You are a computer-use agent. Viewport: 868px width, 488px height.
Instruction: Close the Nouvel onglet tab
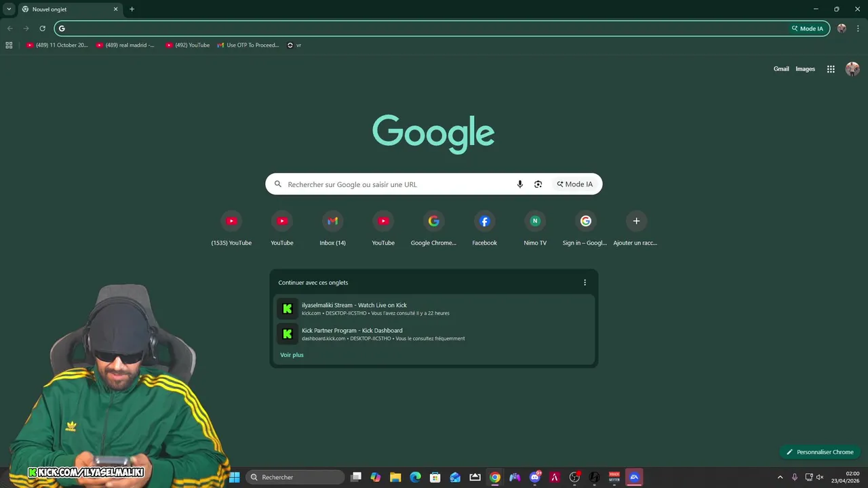[115, 9]
